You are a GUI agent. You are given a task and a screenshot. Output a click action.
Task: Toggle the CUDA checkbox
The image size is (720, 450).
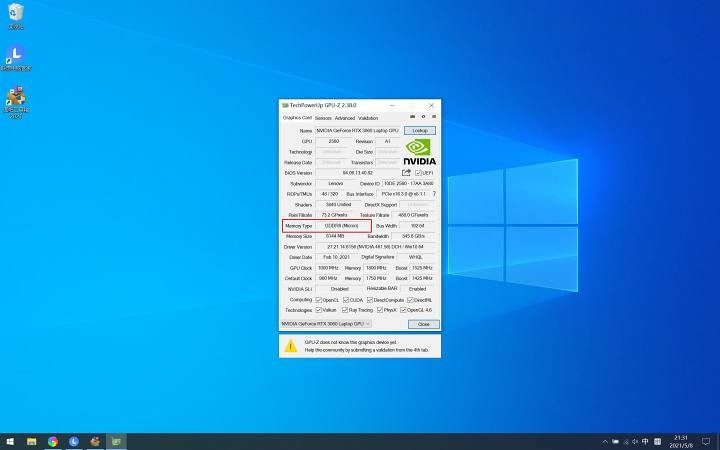pyautogui.click(x=346, y=300)
